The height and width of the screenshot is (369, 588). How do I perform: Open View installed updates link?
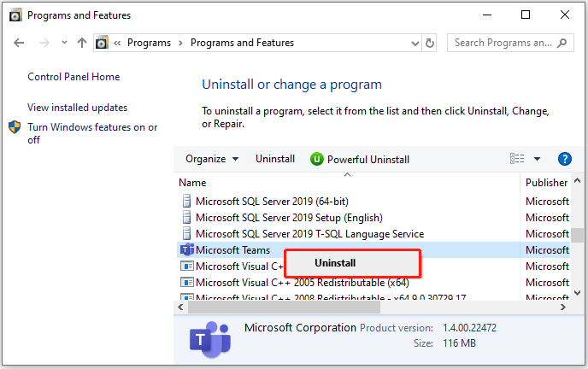[x=77, y=108]
